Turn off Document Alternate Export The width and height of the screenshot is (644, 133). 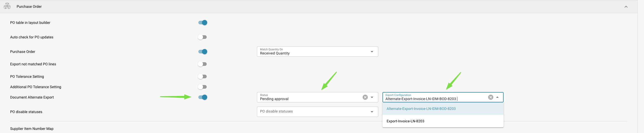point(203,97)
